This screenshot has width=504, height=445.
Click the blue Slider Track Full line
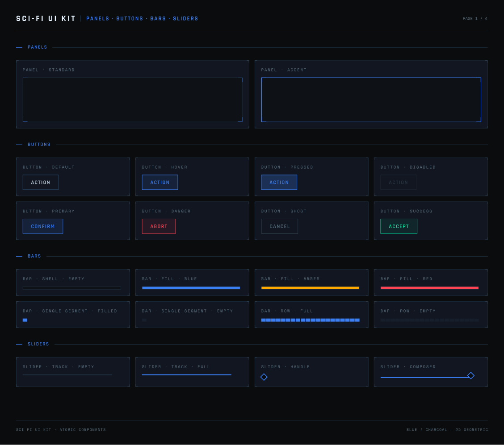pos(186,374)
